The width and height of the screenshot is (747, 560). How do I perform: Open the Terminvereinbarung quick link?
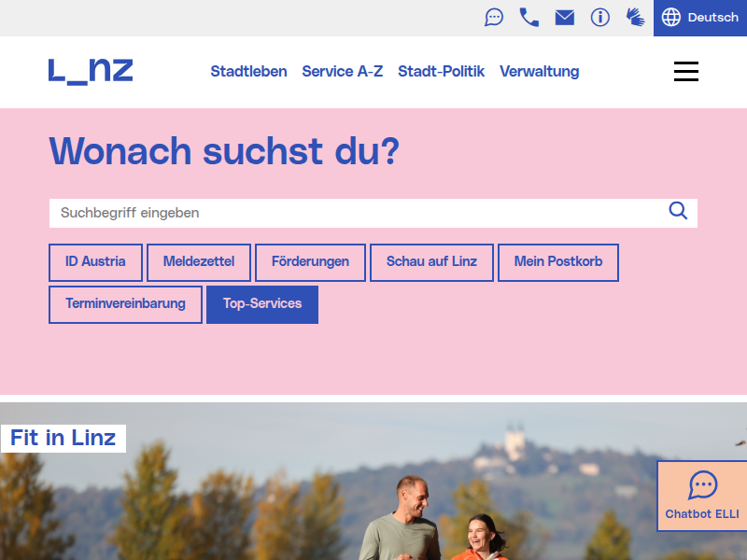(125, 305)
